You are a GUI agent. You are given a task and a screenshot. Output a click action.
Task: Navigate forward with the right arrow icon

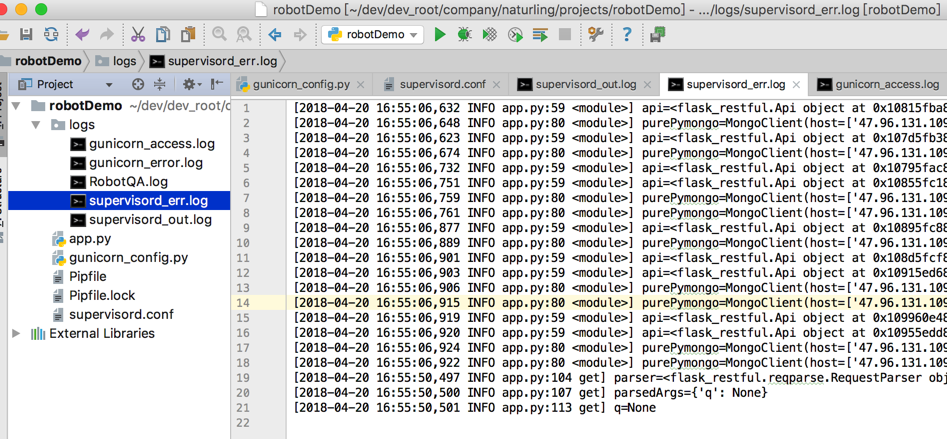pyautogui.click(x=300, y=34)
